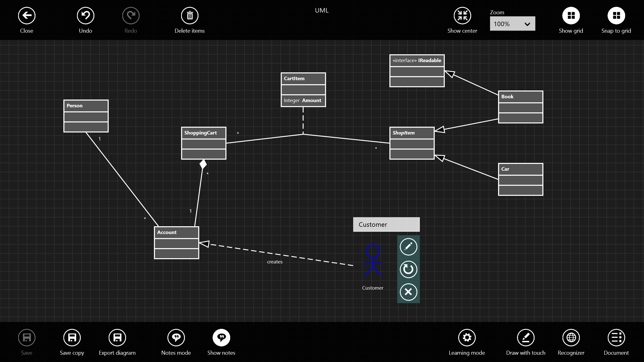Click the Customer actor delete icon
Screen dimensions: 644x362
point(408,292)
